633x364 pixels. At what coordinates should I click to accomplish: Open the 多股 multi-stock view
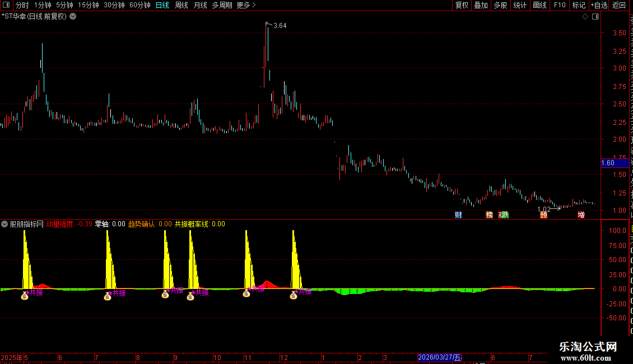tap(500, 5)
